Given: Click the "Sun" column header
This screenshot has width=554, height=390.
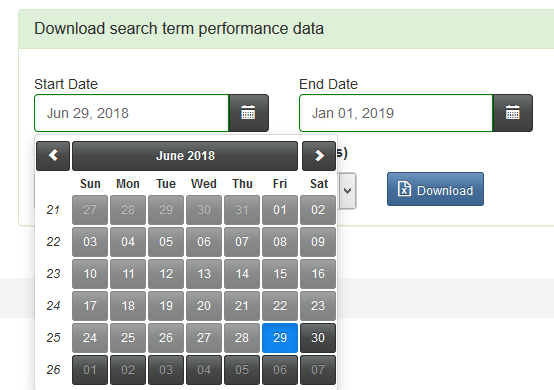Looking at the screenshot, I should [90, 184].
